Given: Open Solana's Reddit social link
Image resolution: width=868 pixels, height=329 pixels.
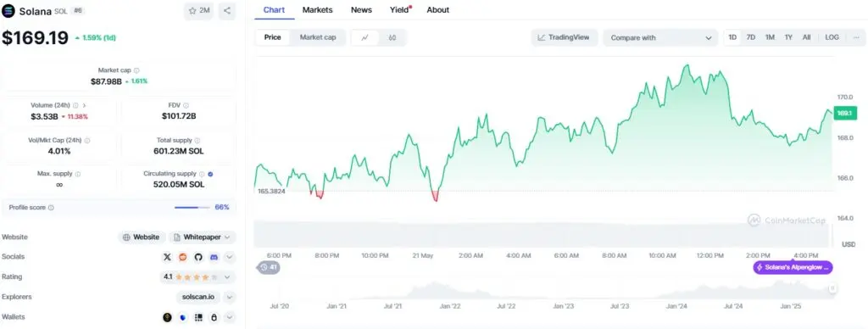Looking at the screenshot, I should pyautogui.click(x=183, y=257).
